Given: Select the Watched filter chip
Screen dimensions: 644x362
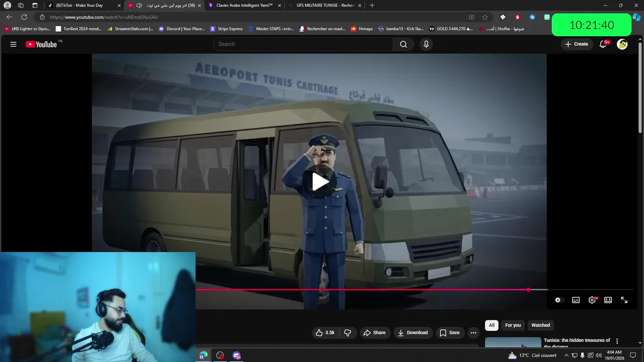Looking at the screenshot, I should point(541,325).
